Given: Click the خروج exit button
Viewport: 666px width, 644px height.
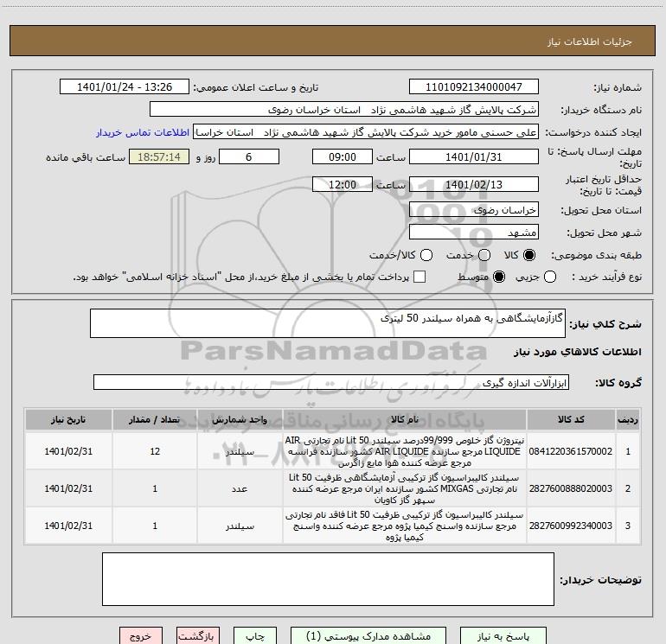Looking at the screenshot, I should pyautogui.click(x=141, y=636).
